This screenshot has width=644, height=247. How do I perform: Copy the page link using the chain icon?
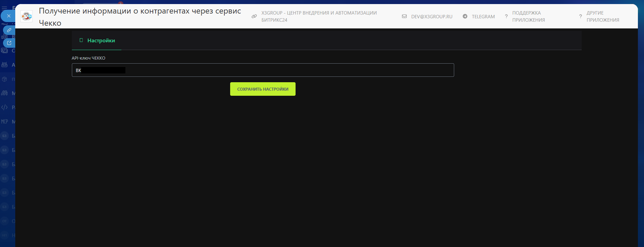(9, 30)
